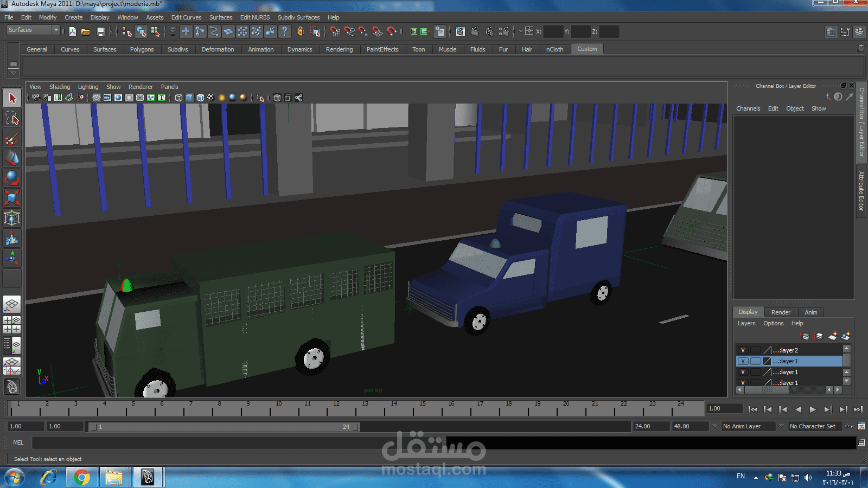Switch to the Polygons shelf tab
This screenshot has height=488, width=868.
click(142, 49)
